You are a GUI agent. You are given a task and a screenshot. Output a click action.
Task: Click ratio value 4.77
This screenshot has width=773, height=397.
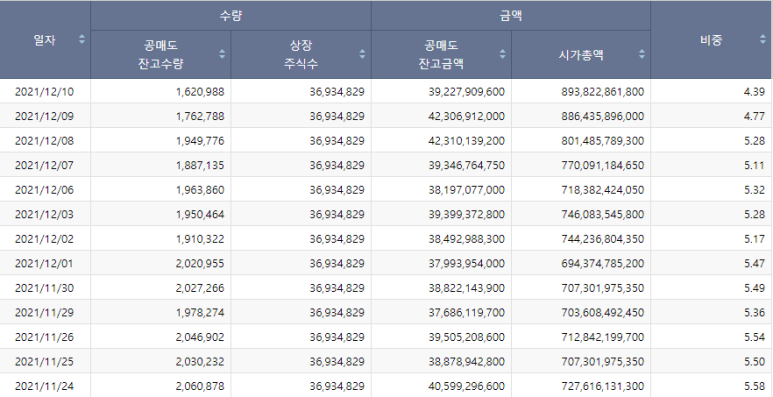[754, 116]
